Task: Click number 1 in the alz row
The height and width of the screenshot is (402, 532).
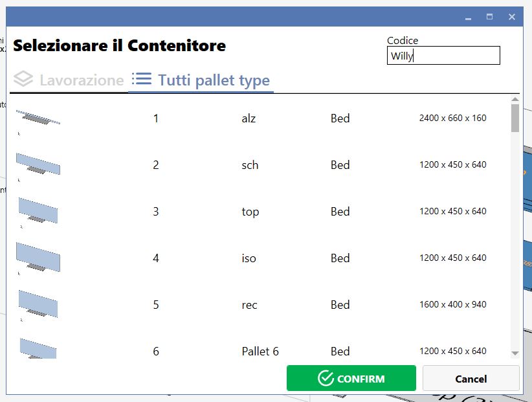Action: click(156, 118)
